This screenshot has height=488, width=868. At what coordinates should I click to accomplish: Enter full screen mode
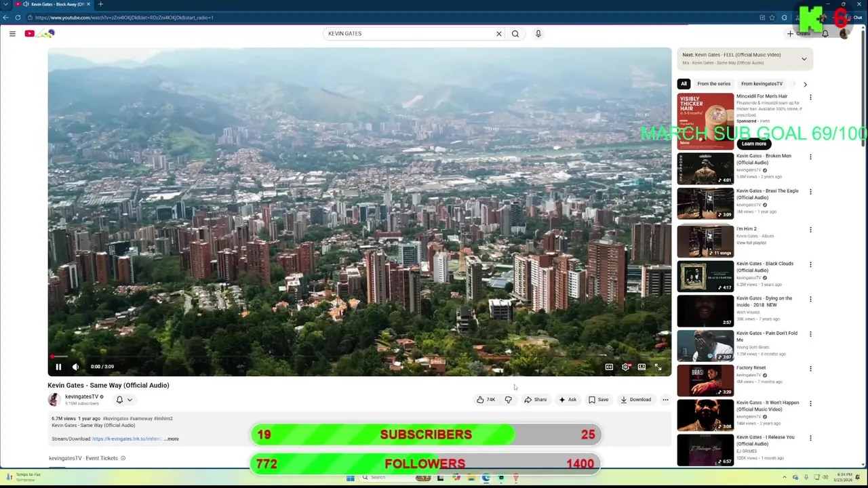tap(658, 367)
